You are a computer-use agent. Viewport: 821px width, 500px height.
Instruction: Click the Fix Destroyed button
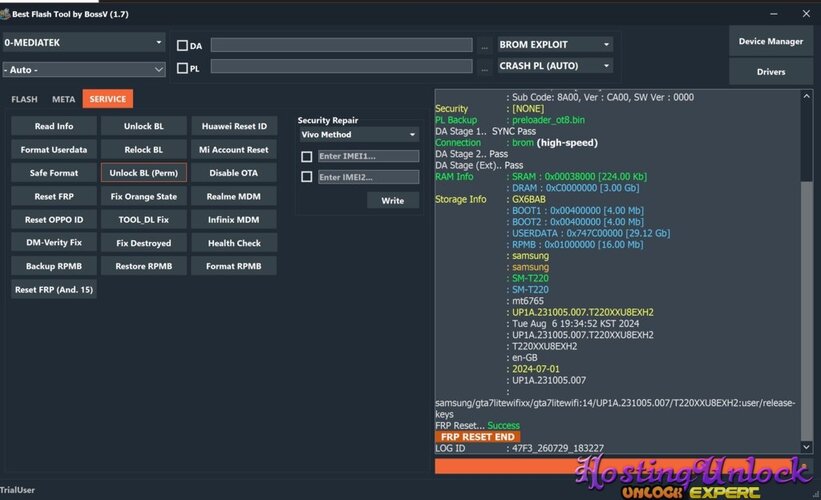(x=143, y=243)
